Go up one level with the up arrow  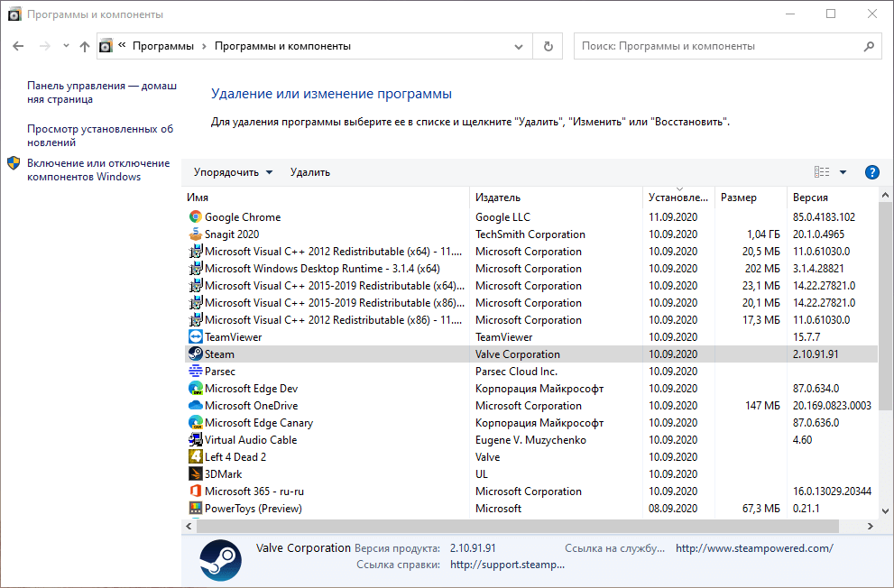click(85, 46)
